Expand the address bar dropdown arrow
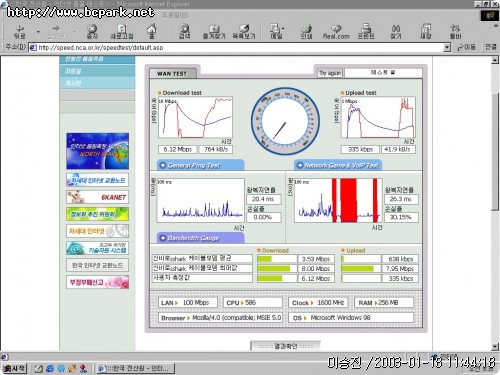The height and width of the screenshot is (375, 500). pos(447,48)
